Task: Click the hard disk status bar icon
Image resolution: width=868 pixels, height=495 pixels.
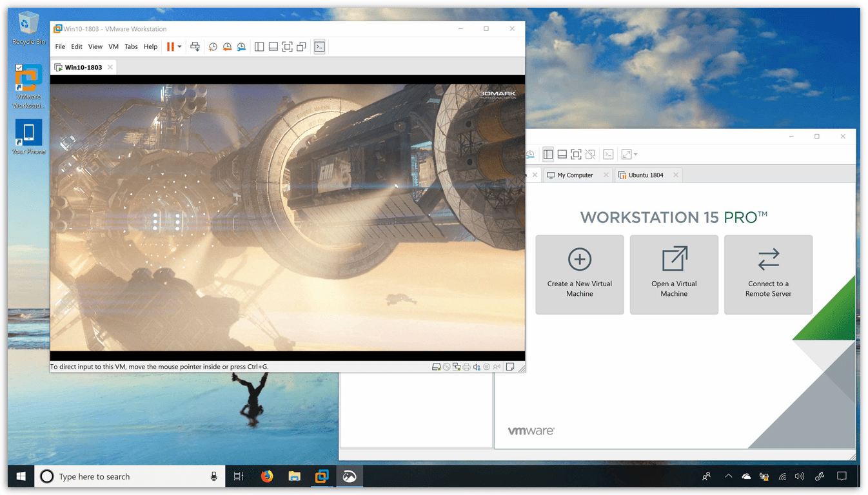Action: [437, 366]
